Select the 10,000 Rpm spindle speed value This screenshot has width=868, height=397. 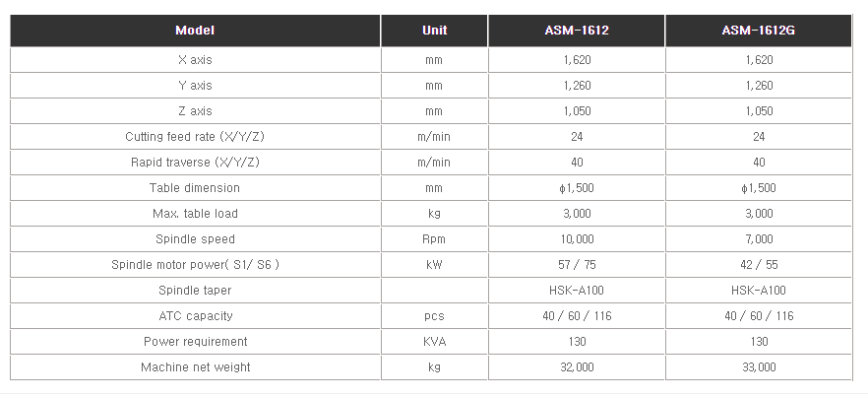577,239
